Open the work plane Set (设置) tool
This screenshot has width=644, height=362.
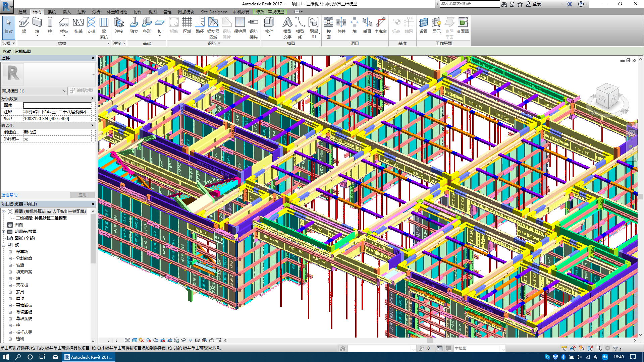424,25
